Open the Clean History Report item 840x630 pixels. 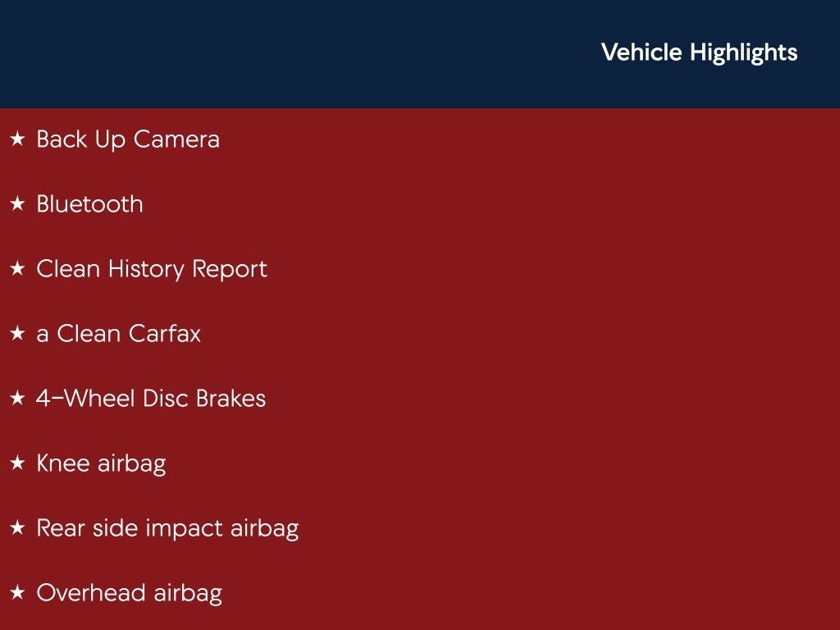pos(152,269)
